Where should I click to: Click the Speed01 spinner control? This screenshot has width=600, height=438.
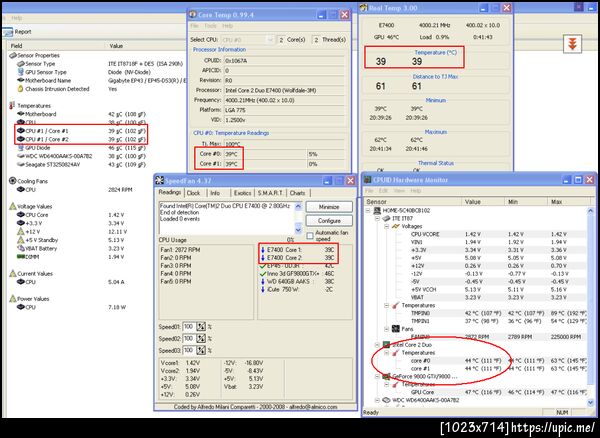(x=201, y=327)
